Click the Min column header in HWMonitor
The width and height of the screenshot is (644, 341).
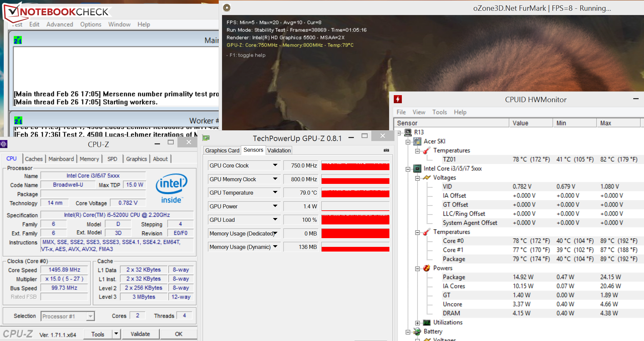(x=575, y=123)
